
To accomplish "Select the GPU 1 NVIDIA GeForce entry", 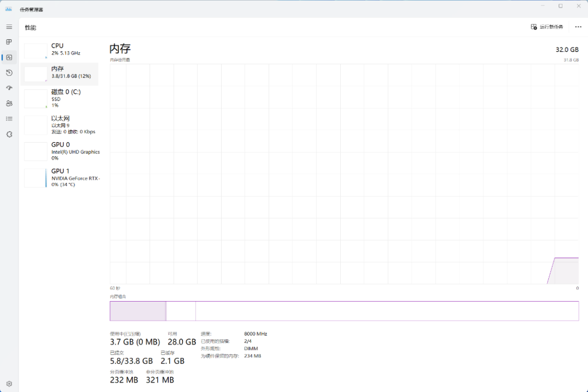I will (60, 178).
